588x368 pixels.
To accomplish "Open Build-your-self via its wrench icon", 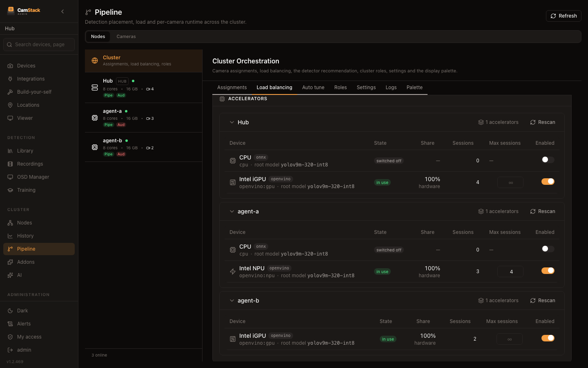I will [x=10, y=92].
